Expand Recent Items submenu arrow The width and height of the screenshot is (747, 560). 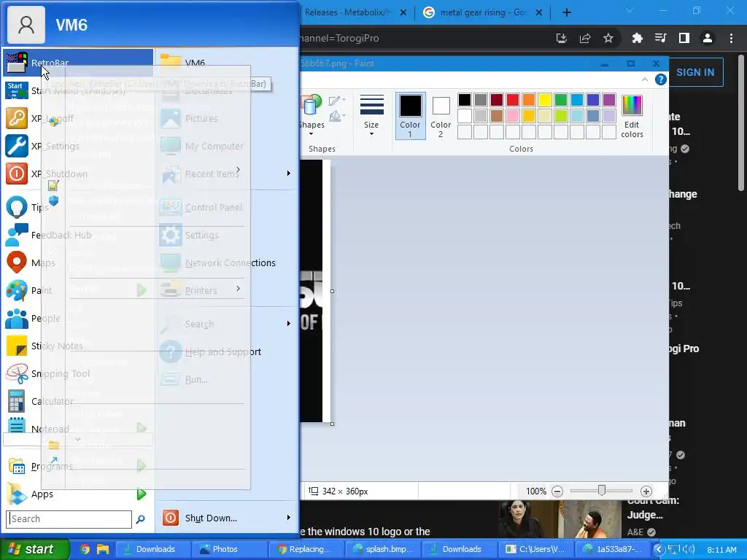point(289,174)
